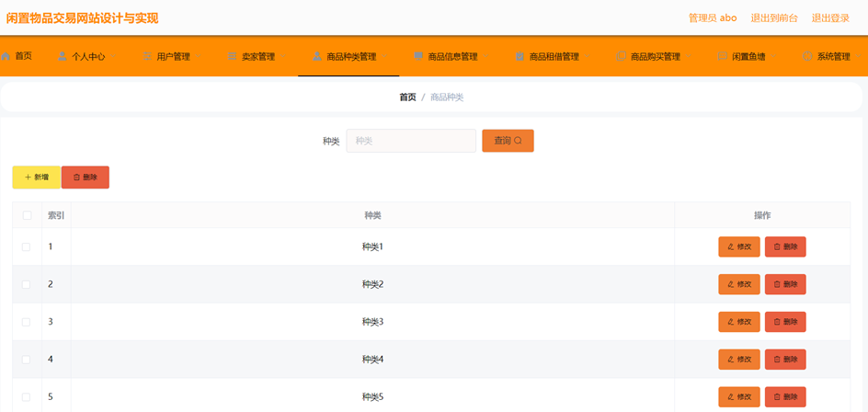The image size is (868, 412).
Task: Click the trash icon in 种类2 row
Action: pos(777,284)
